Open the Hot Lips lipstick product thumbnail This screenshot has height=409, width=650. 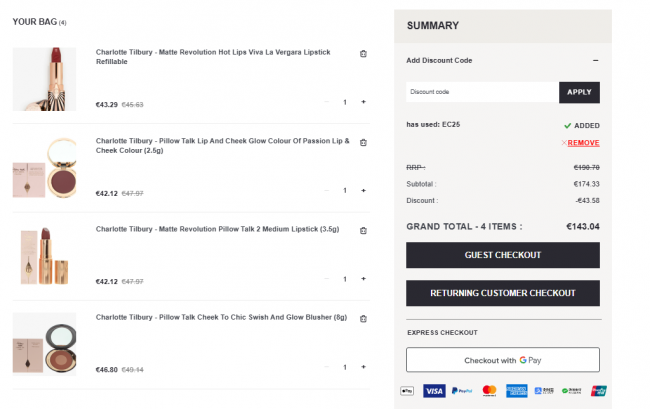coord(44,79)
